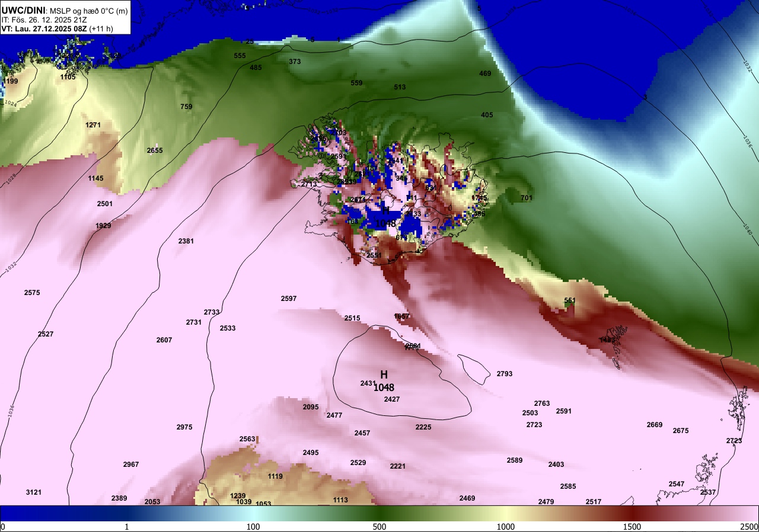Click the 1000 tick on the color scale
Screen dimensions: 759x532
point(505,527)
